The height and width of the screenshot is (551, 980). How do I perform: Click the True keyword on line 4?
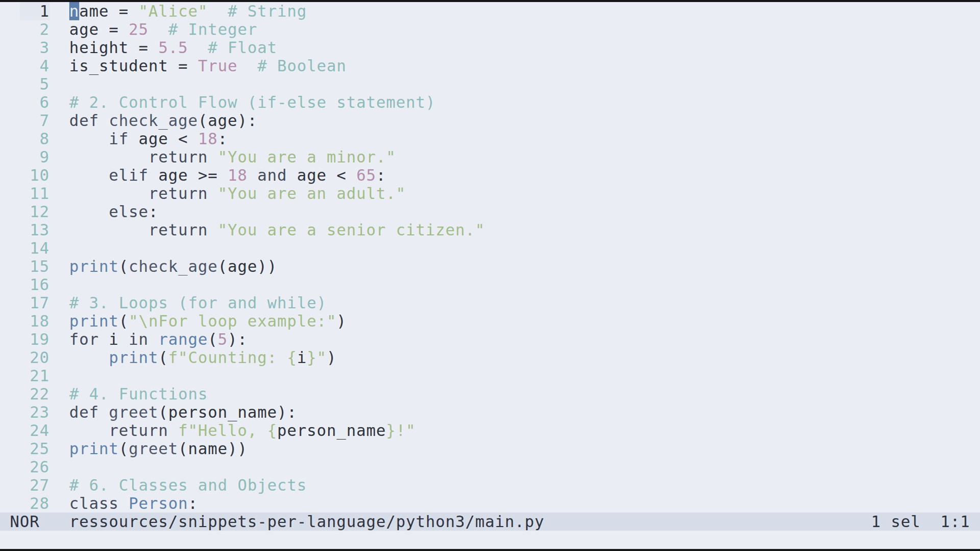[217, 66]
